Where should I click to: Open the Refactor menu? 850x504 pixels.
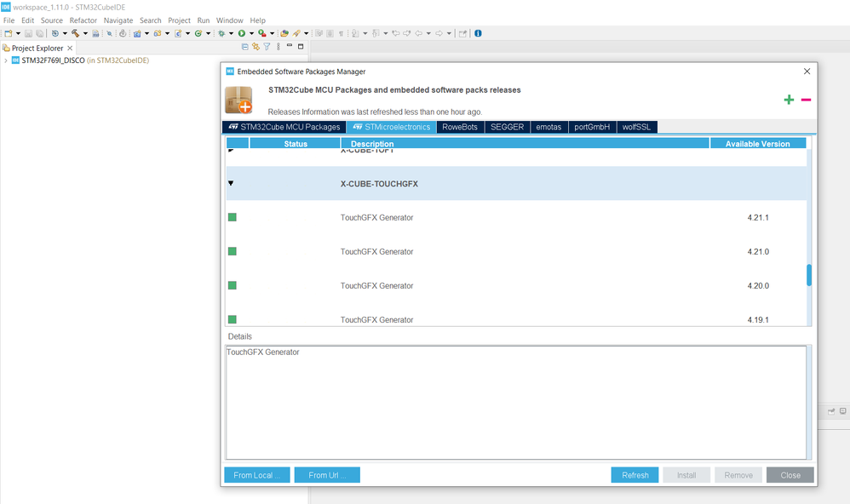pyautogui.click(x=83, y=20)
